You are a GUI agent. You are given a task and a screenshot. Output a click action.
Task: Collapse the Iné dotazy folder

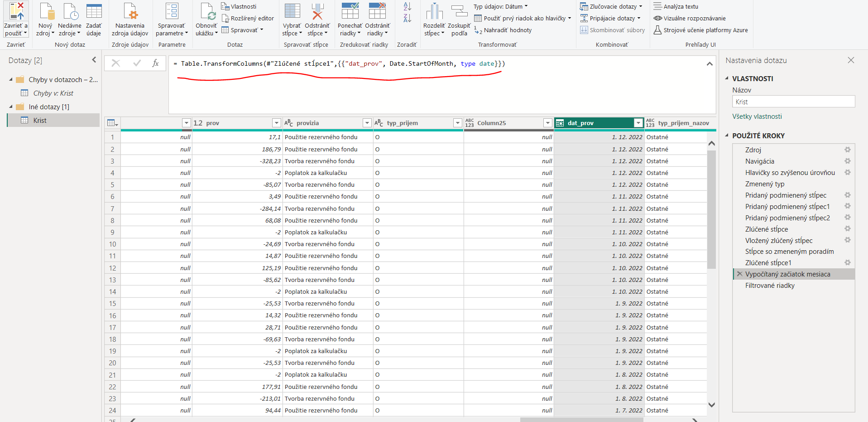(11, 107)
